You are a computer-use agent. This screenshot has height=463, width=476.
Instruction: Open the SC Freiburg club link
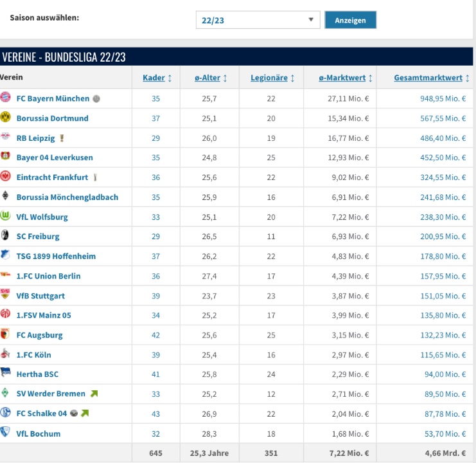coord(38,237)
